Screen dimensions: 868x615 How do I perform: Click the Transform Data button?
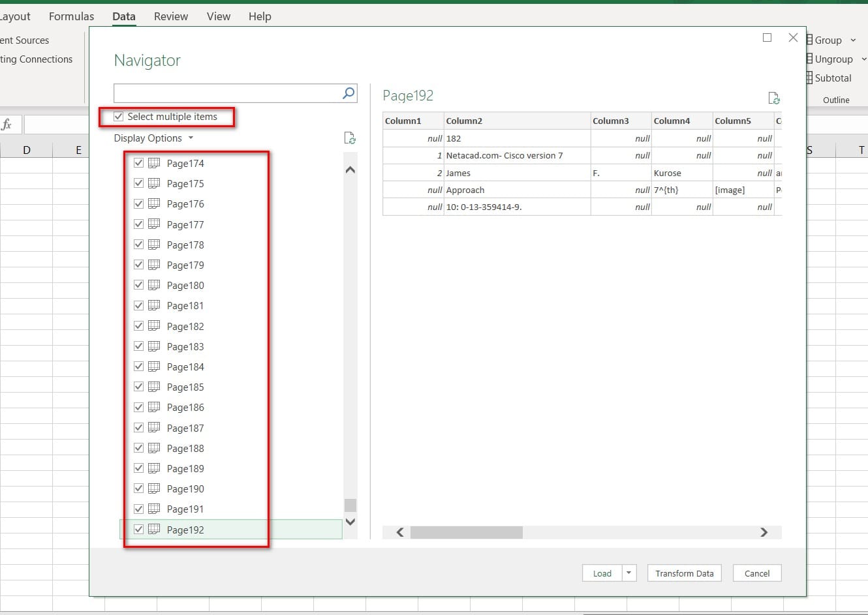pos(685,573)
